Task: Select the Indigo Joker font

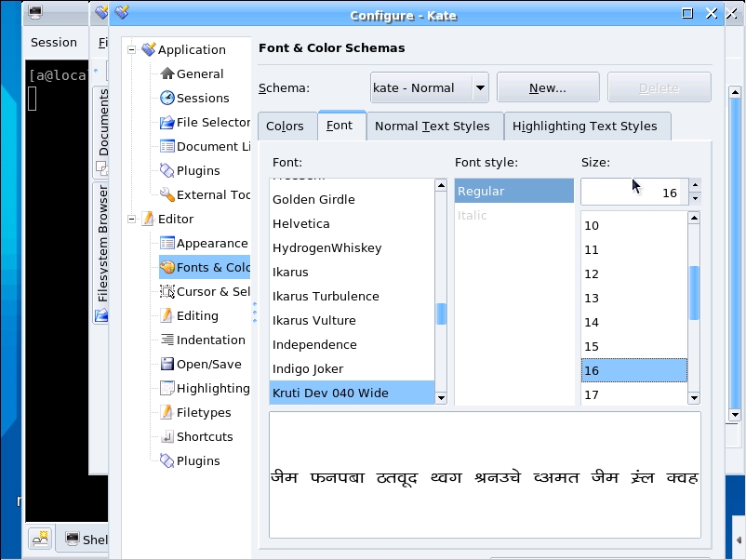Action: click(352, 368)
